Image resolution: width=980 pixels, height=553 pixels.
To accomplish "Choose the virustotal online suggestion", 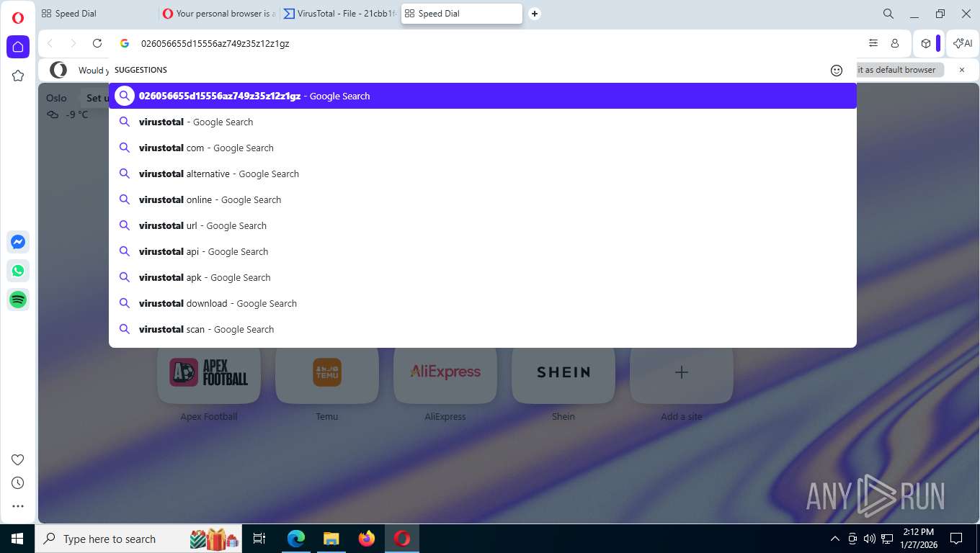I will click(x=483, y=199).
